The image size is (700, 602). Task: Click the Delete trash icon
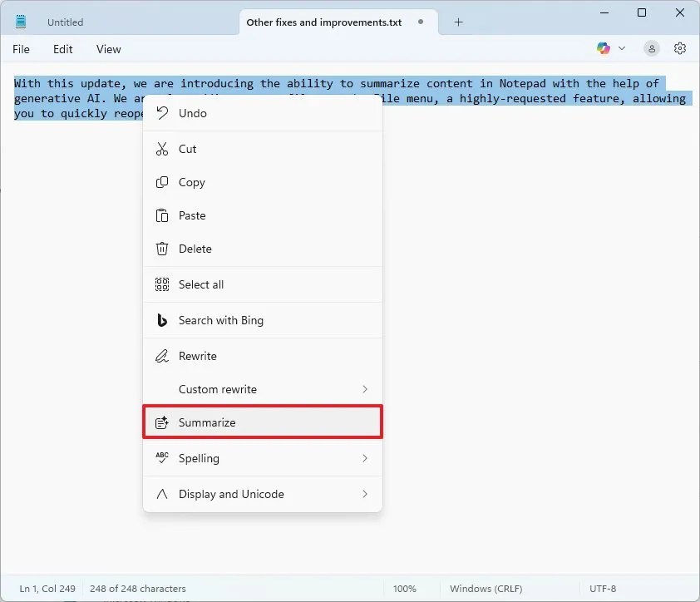click(x=162, y=249)
